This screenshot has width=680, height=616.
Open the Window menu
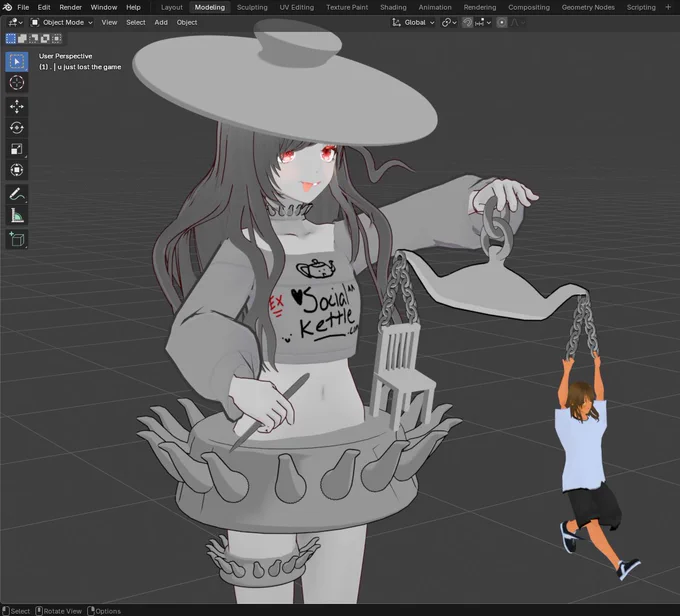coord(104,7)
